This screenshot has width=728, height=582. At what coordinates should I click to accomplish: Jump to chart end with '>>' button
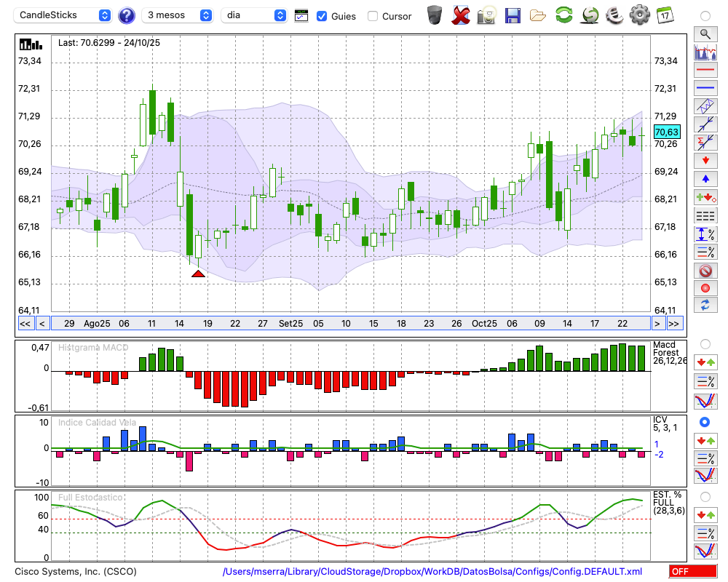point(674,324)
